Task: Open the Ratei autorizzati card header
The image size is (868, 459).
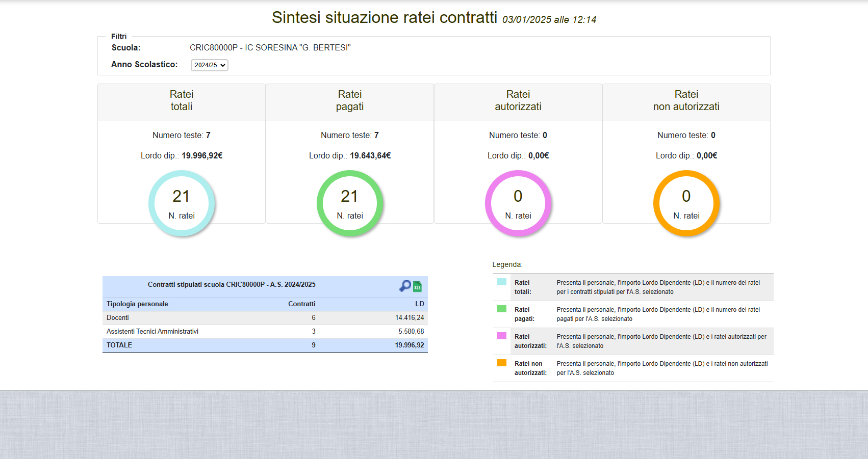Action: (x=518, y=101)
